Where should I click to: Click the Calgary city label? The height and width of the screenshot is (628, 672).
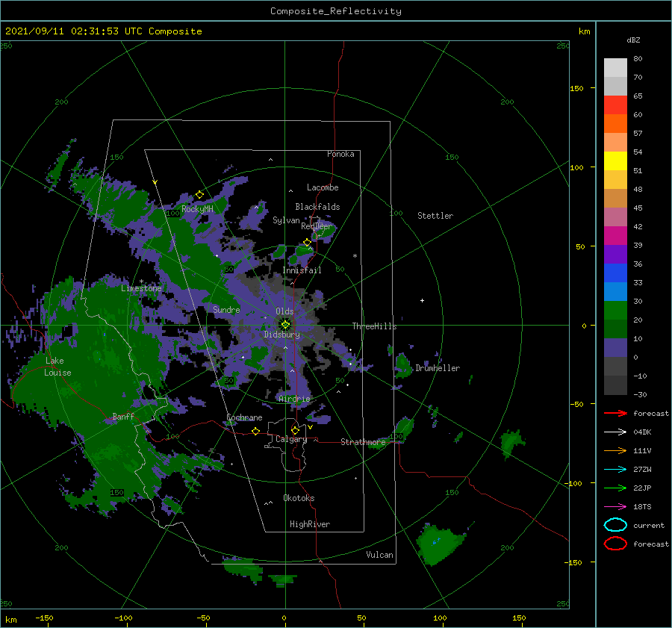(291, 439)
